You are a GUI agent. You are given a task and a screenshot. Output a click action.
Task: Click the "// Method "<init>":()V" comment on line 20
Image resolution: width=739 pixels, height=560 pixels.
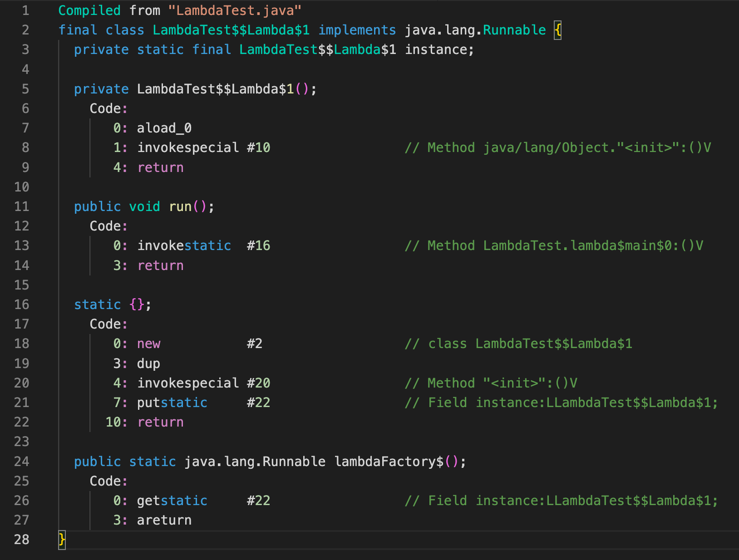point(491,383)
